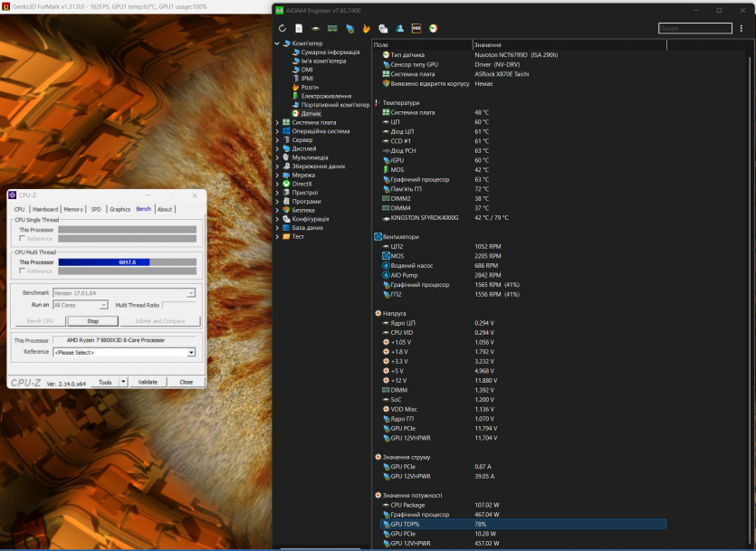Click the Validate button in CPU-Z
This screenshot has width=756, height=551.
148,382
